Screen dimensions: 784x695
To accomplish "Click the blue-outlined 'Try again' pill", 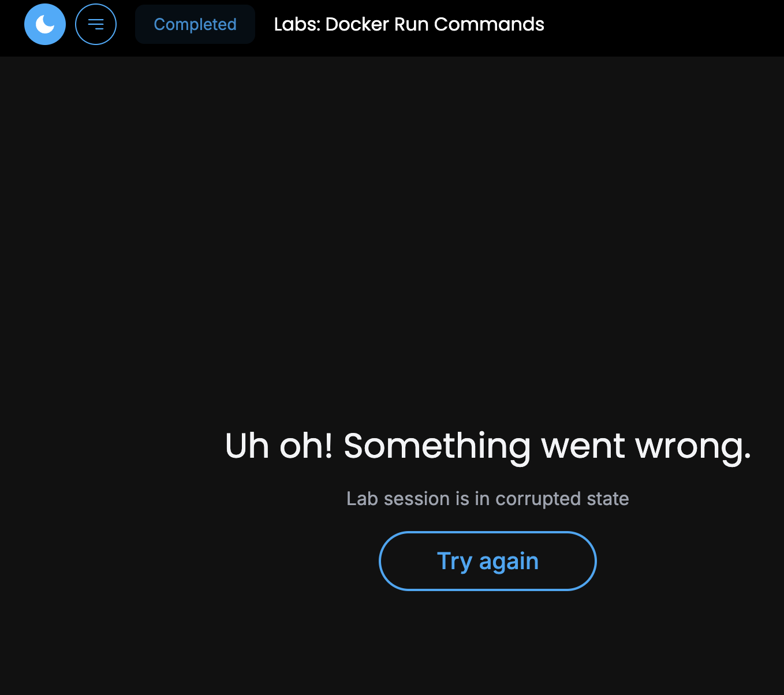I will (x=488, y=561).
